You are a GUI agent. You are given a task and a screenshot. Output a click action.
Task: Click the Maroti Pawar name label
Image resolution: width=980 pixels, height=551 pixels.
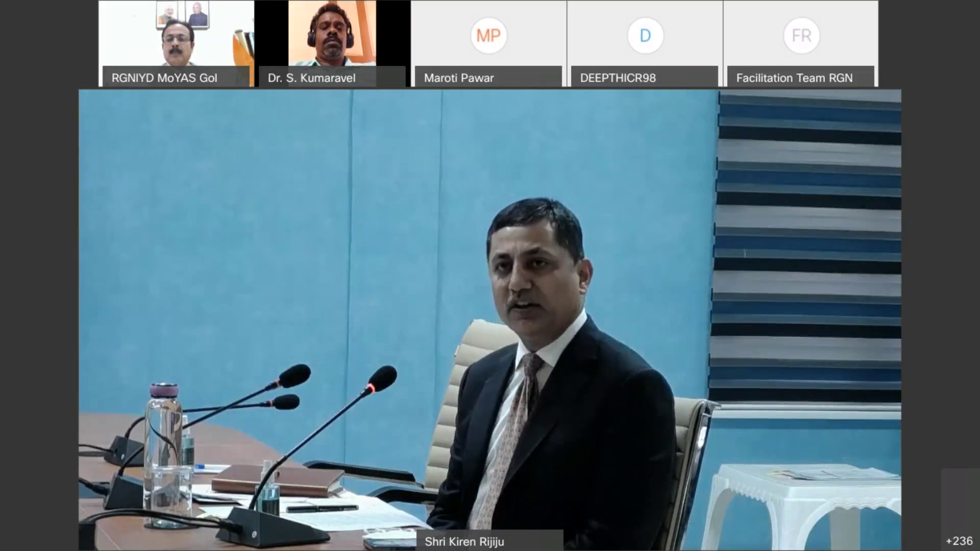488,78
